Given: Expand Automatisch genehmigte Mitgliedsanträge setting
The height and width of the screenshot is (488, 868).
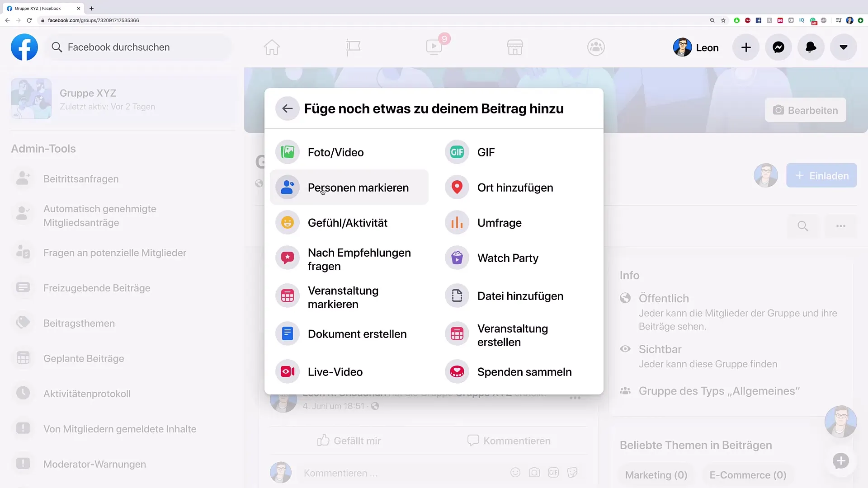Looking at the screenshot, I should (99, 216).
